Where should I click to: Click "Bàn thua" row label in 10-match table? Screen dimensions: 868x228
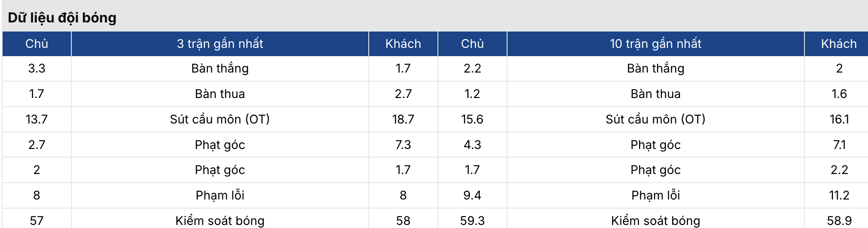click(x=655, y=94)
